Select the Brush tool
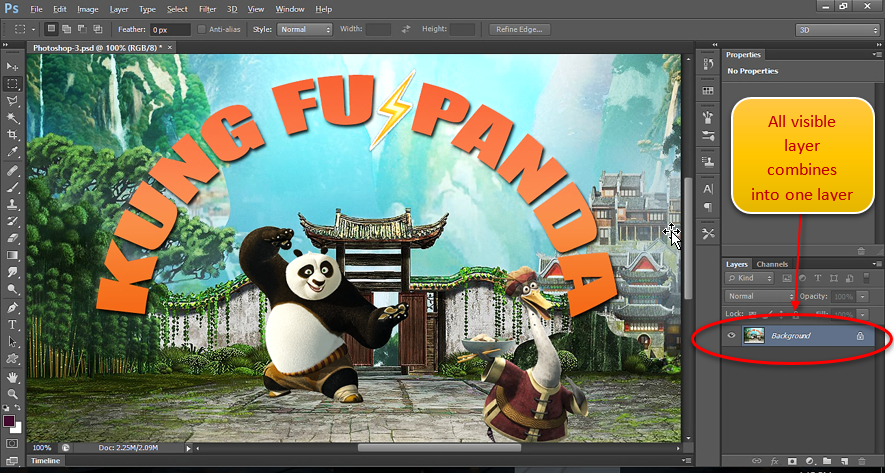Image resolution: width=894 pixels, height=475 pixels. (x=12, y=188)
